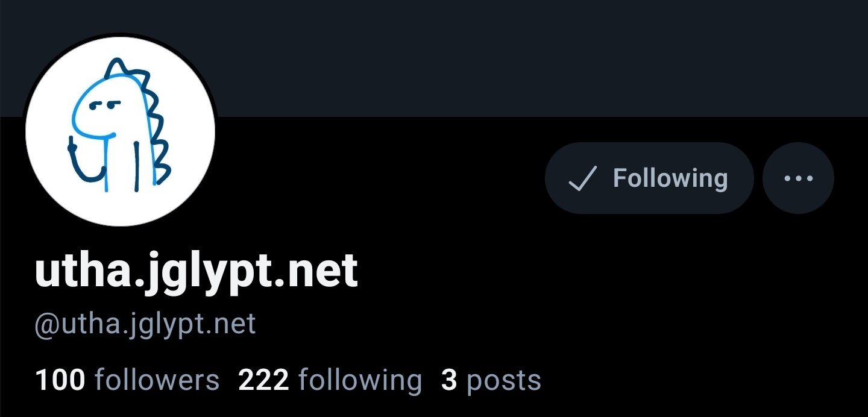Click the checkmark icon in Following button
Viewport: 868px width, 417px height.
[583, 178]
